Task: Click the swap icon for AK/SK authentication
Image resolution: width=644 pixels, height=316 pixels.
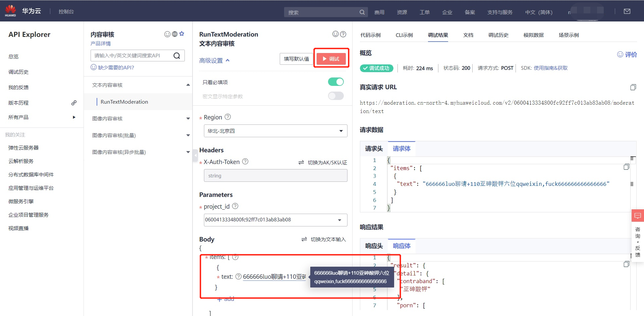Action: coord(301,162)
